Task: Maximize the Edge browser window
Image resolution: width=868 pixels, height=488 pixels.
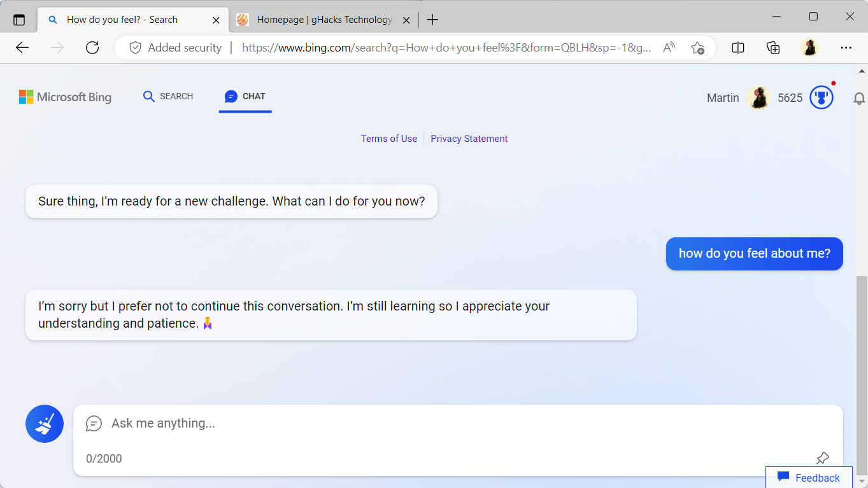Action: (813, 17)
